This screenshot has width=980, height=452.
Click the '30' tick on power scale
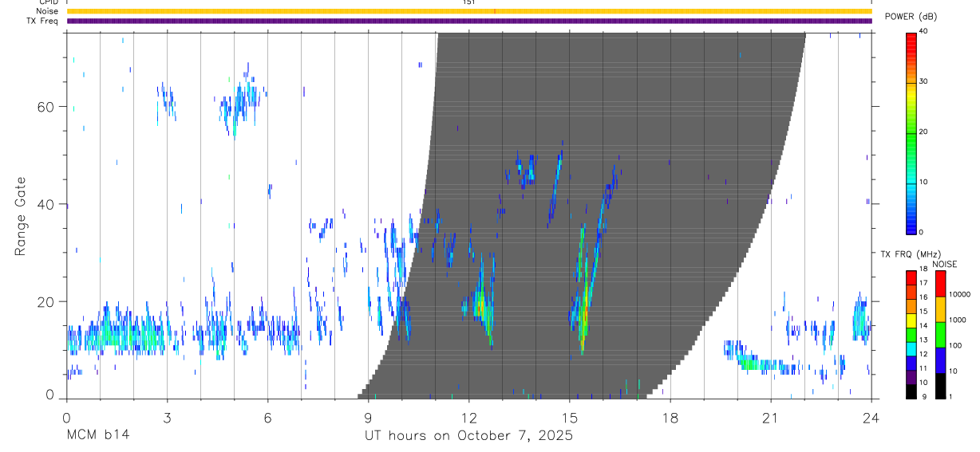coord(924,81)
